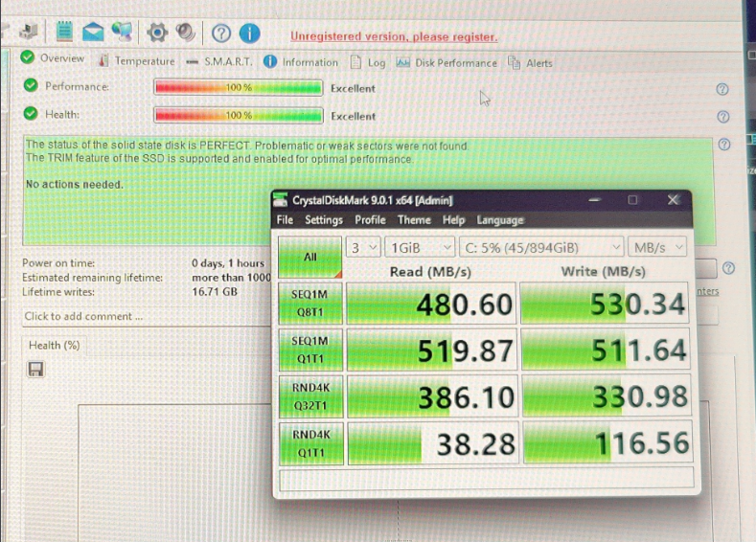Viewport: 756px width, 542px height.
Task: Click the Power on time value
Action: pos(228,263)
